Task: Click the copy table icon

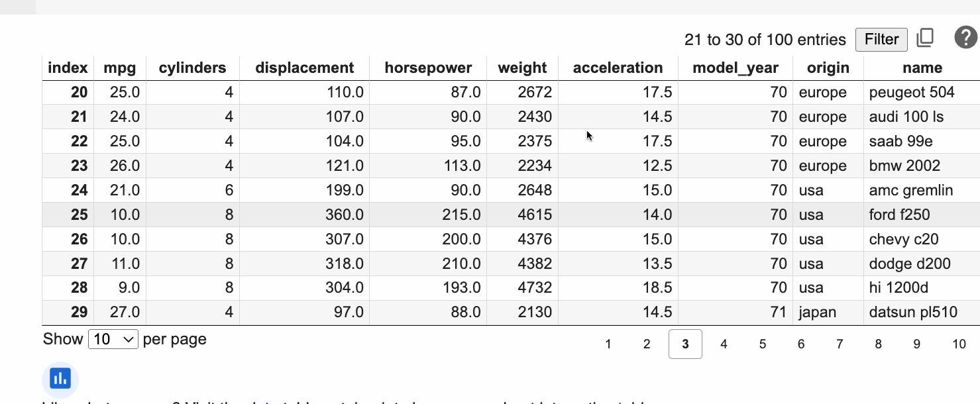Action: pyautogui.click(x=925, y=38)
